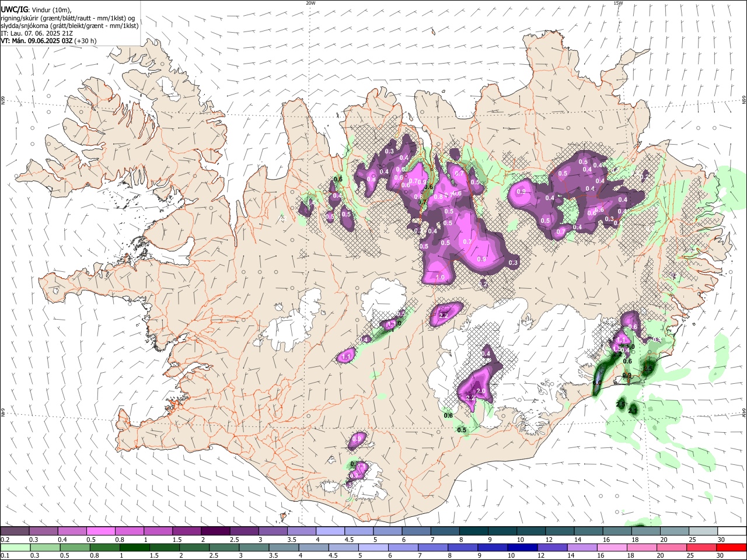Image resolution: width=747 pixels, height=560 pixels.
Task: Click the 0.2 dark mauve swatch, upper legend row
Action: click(15, 531)
